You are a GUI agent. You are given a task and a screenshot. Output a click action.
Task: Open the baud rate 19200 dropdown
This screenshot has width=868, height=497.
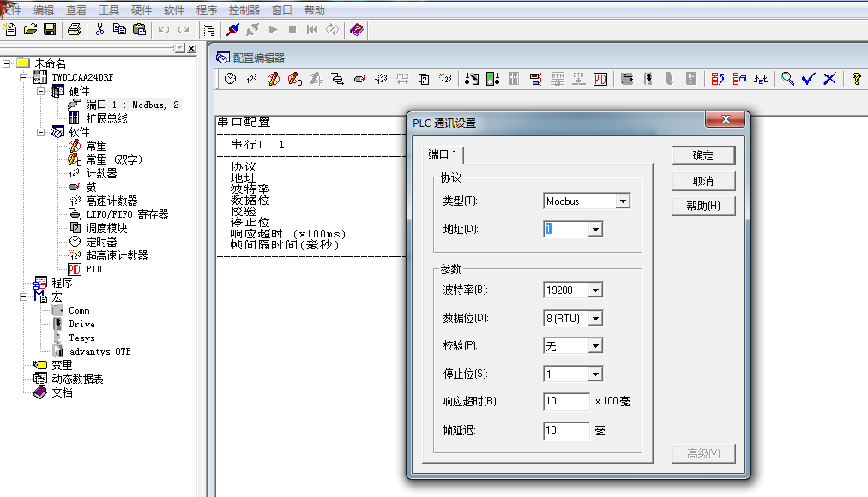pyautogui.click(x=595, y=290)
